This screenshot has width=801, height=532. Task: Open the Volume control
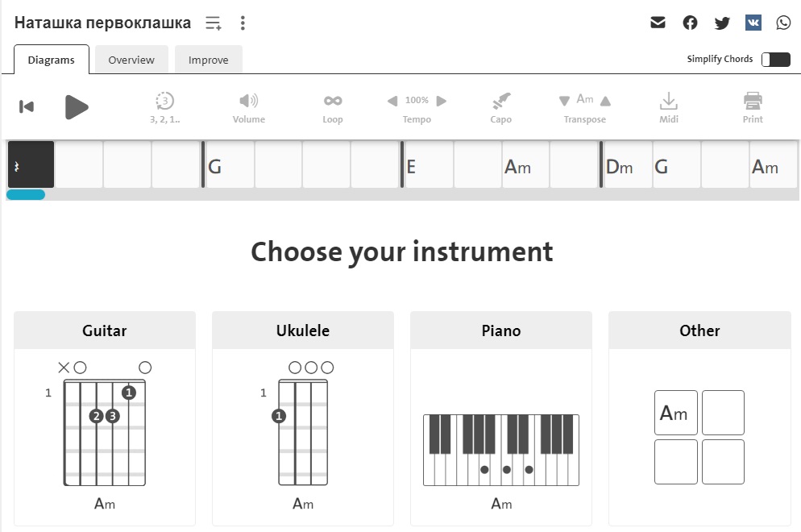point(249,108)
